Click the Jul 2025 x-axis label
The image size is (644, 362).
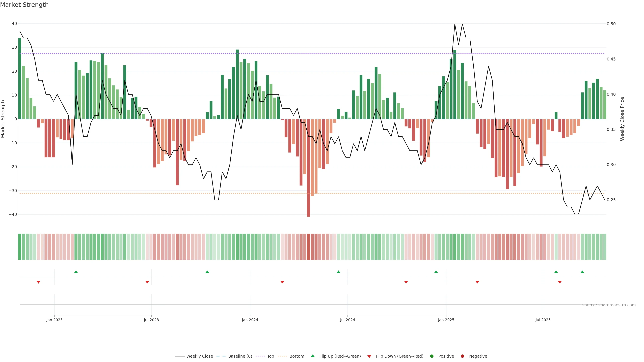[x=543, y=320]
